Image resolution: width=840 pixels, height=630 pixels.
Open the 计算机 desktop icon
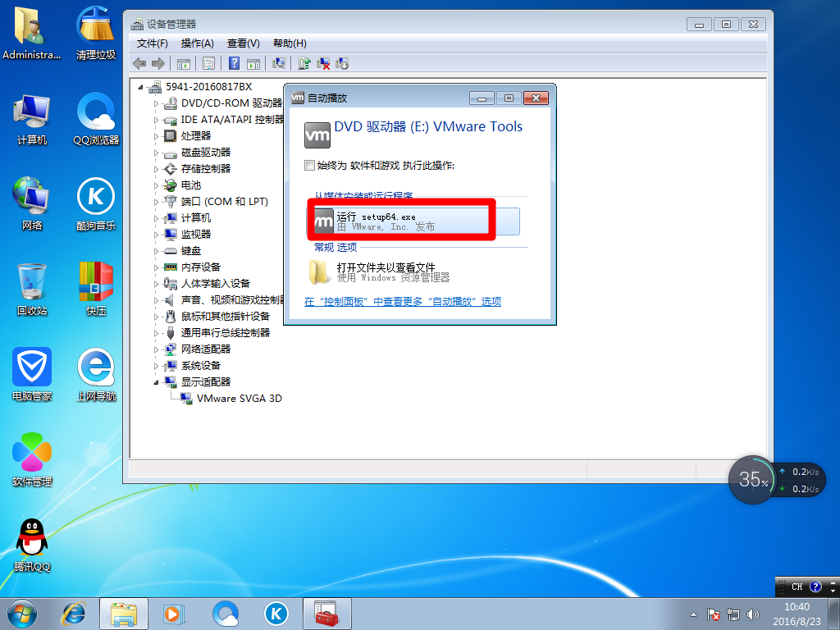coord(32,120)
